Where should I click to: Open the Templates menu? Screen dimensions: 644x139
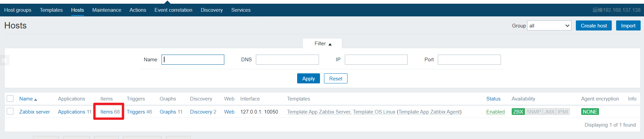[51, 10]
